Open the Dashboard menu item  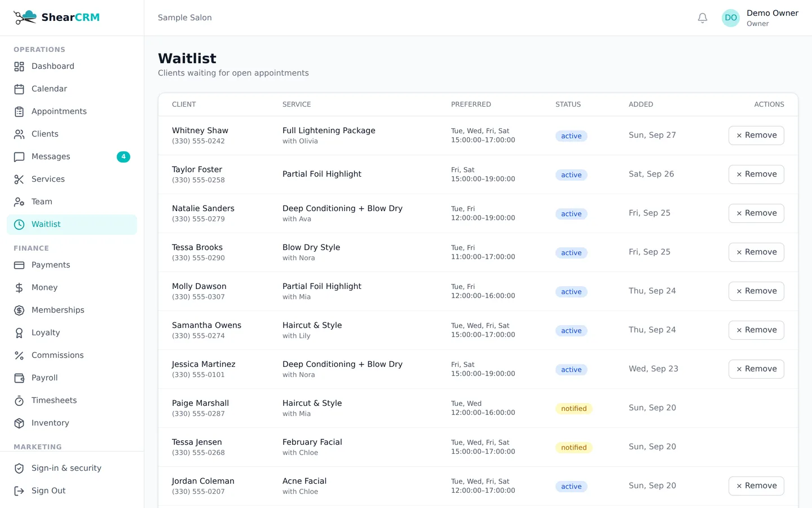(x=72, y=67)
